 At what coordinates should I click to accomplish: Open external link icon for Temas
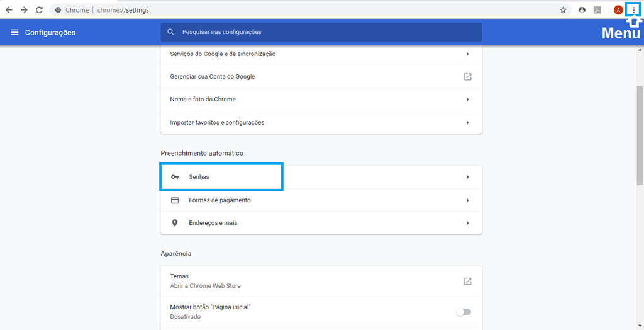(467, 281)
